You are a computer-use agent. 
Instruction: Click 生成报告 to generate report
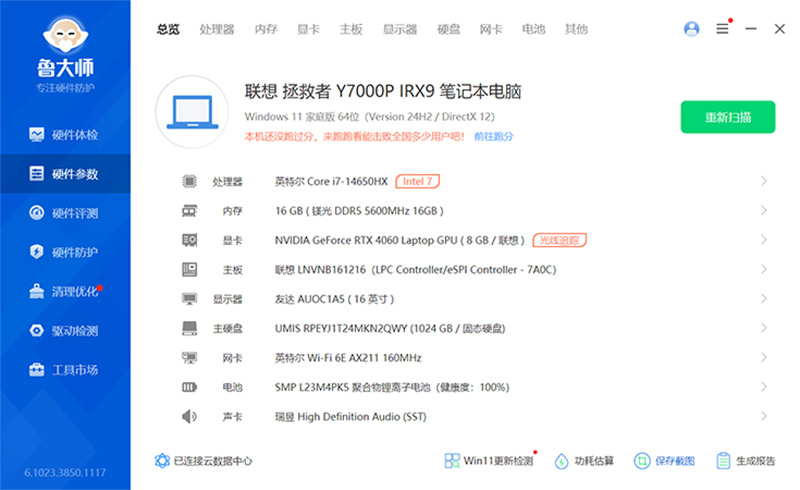[x=745, y=461]
